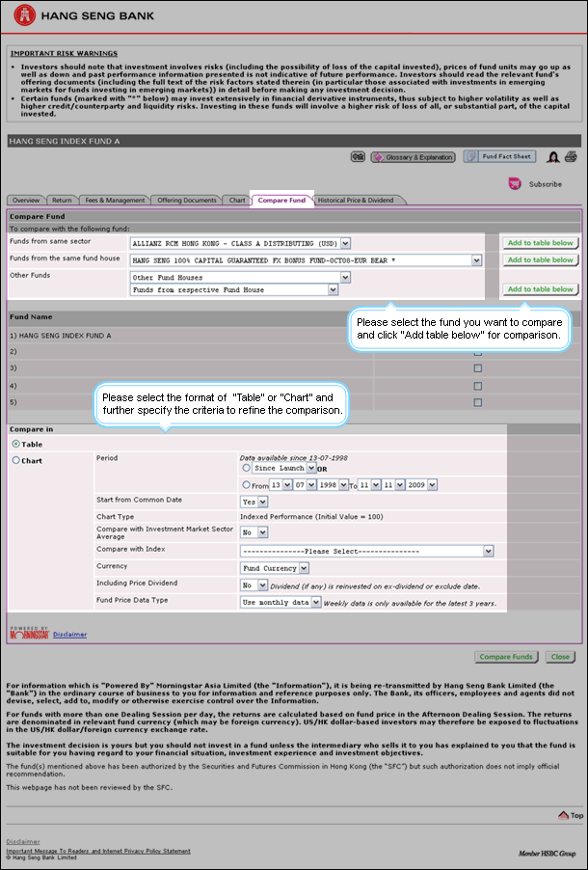The width and height of the screenshot is (588, 870).
Task: Tick the checkbox for fund row 5)
Action: [477, 402]
